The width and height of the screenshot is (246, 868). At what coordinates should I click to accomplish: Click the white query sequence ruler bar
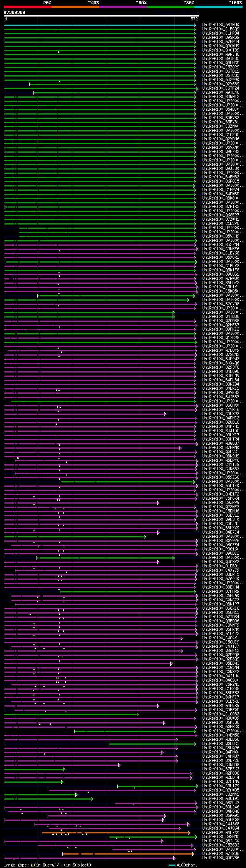click(101, 16)
